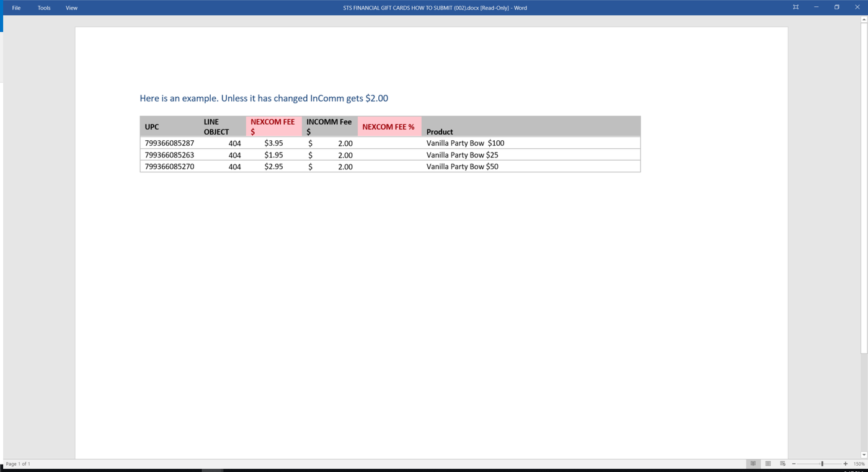This screenshot has height=472, width=868.
Task: Switch to Read Mode view icon
Action: 753,464
